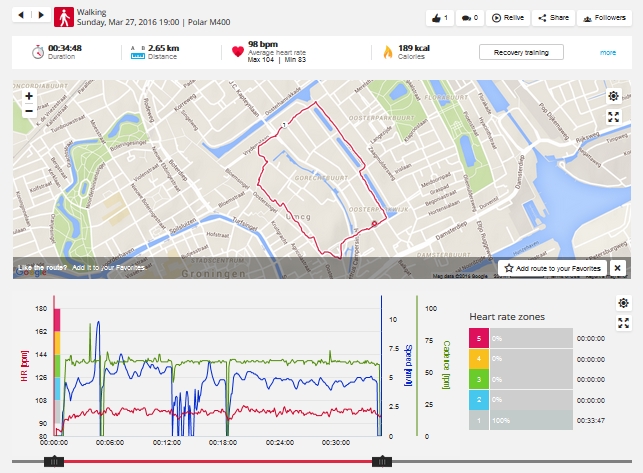Open the Share menu

tap(553, 18)
